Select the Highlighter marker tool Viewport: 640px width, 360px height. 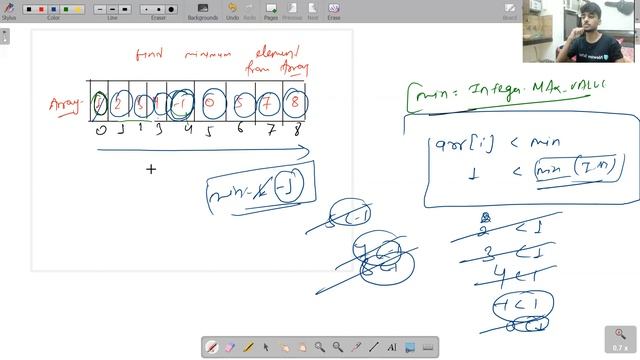(248, 347)
